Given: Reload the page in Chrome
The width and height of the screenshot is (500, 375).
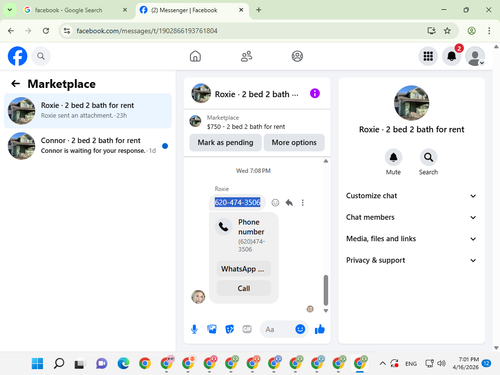Looking at the screenshot, I should click(x=46, y=31).
